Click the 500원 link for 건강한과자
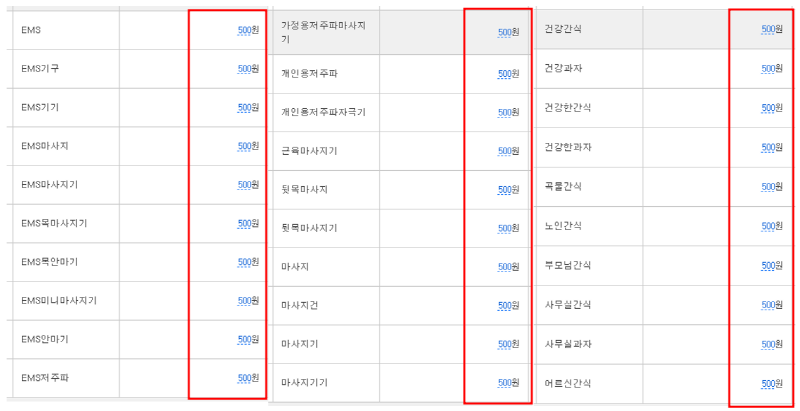Screen dimensions: 800x411 click(x=772, y=147)
